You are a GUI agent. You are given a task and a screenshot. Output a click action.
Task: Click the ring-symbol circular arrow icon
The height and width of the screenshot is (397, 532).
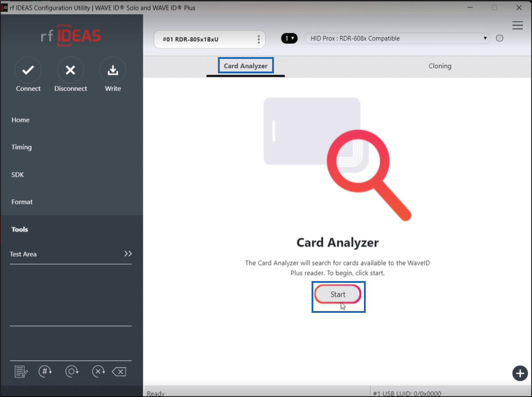[x=72, y=371]
